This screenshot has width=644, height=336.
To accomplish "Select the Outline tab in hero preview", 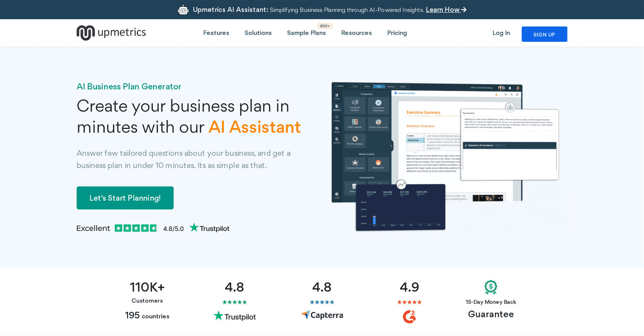I will [367, 86].
